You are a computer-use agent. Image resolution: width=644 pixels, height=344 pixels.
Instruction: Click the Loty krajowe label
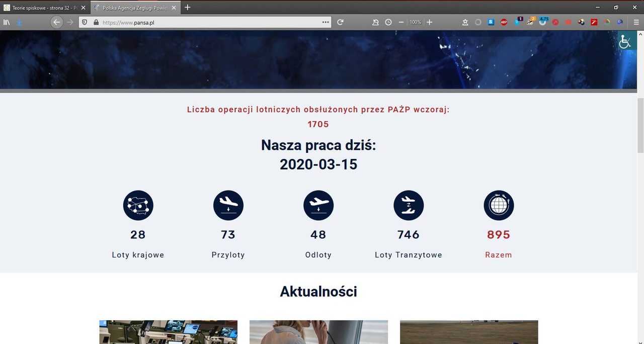138,255
